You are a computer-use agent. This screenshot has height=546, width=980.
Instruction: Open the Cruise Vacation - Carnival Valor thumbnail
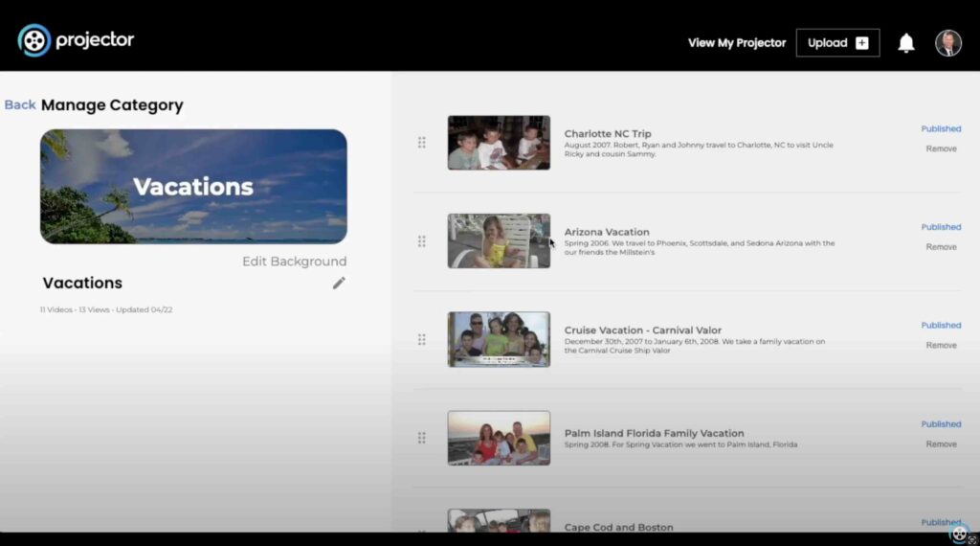tap(499, 340)
